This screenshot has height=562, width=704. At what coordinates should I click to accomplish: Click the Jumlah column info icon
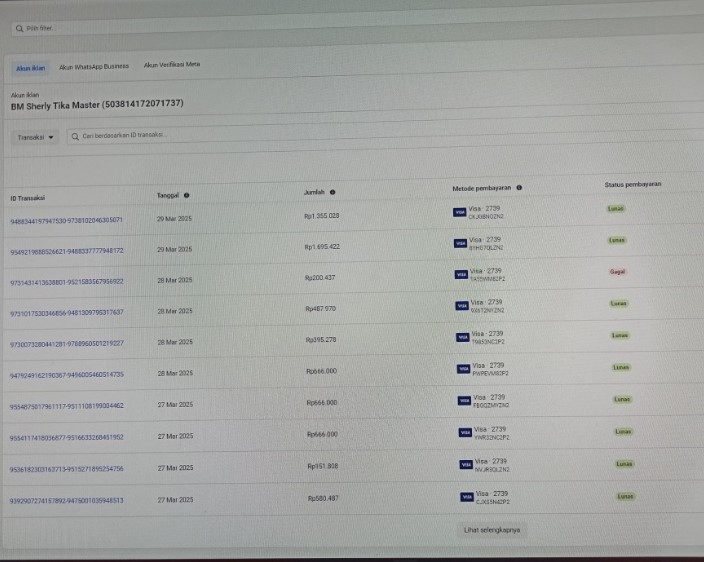coord(332,192)
